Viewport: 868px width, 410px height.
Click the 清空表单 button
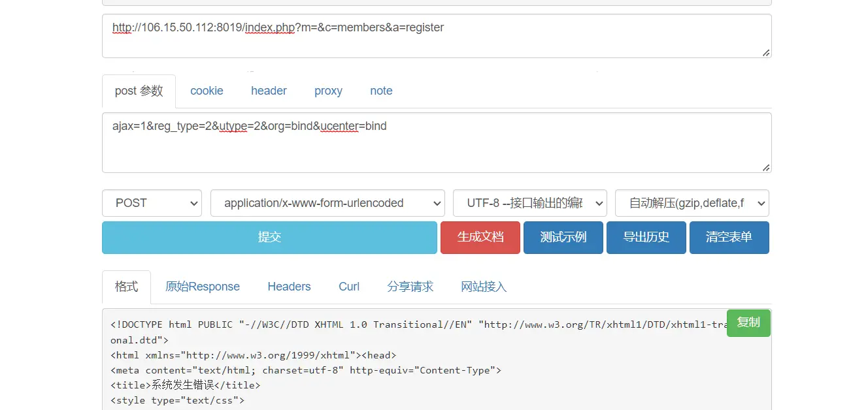coord(729,237)
